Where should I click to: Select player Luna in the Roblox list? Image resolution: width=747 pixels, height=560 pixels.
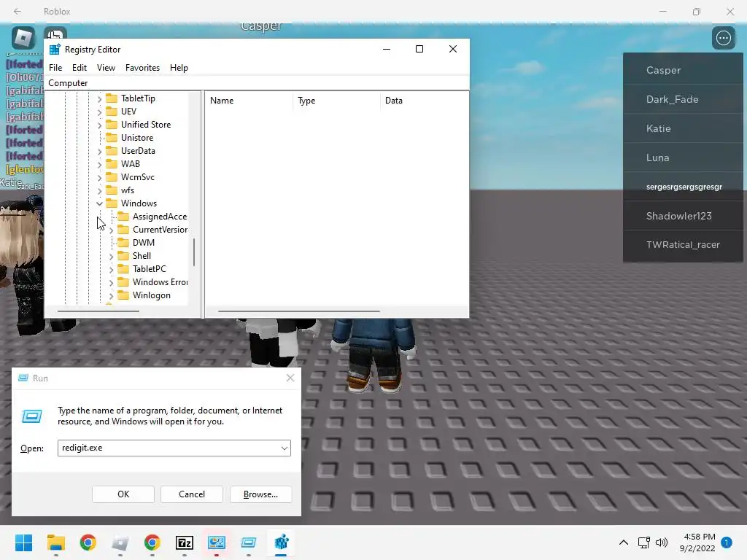tap(683, 157)
